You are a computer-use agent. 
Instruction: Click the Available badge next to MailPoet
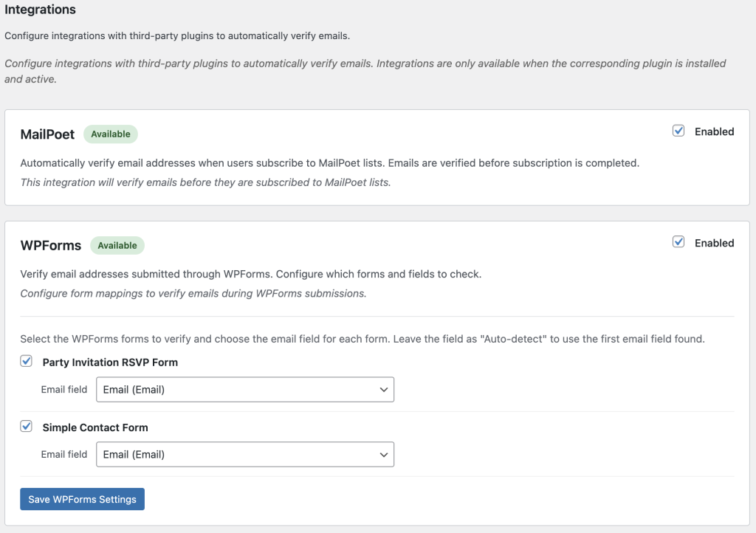click(111, 134)
